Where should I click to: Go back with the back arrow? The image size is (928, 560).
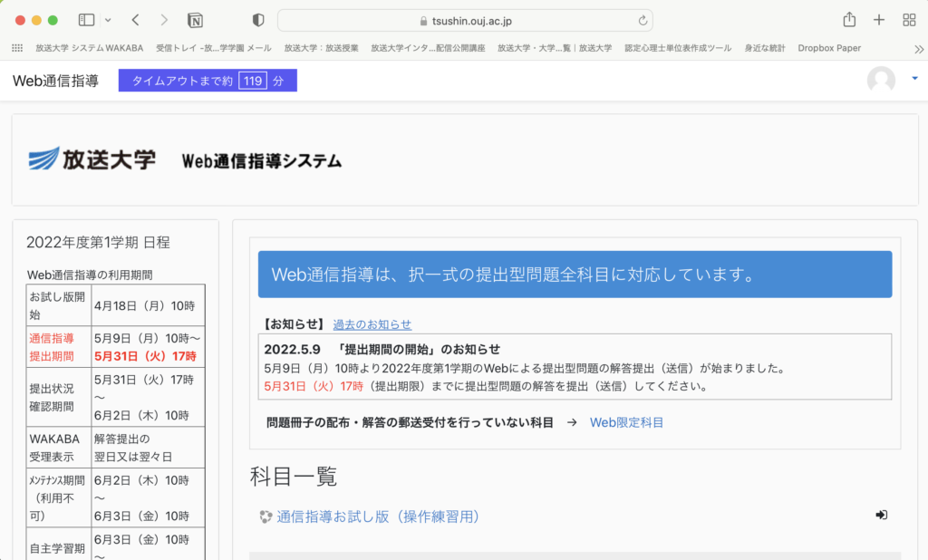click(136, 20)
